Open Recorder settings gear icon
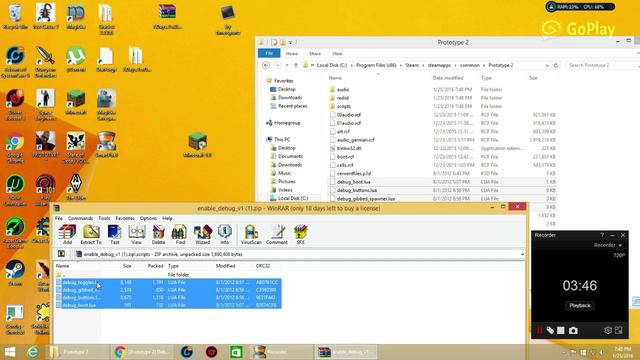This screenshot has height=360, width=640. click(608, 330)
